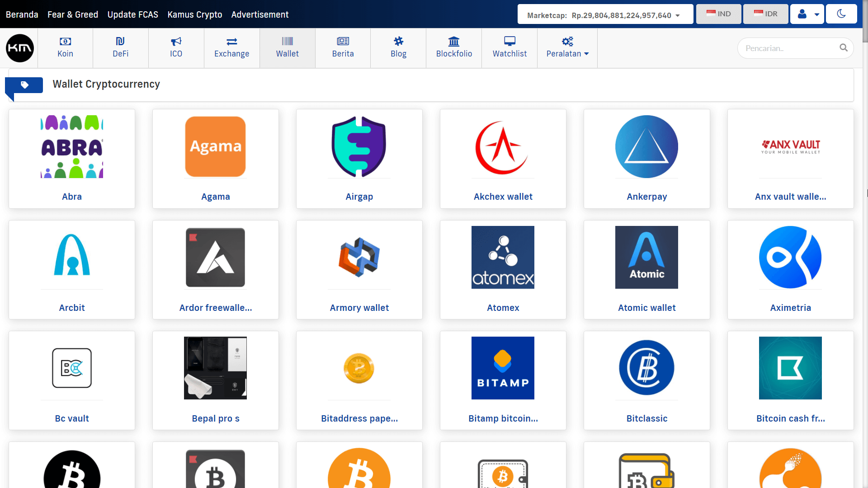The image size is (868, 488).
Task: Open the Bitclassic logo
Action: coord(646,368)
